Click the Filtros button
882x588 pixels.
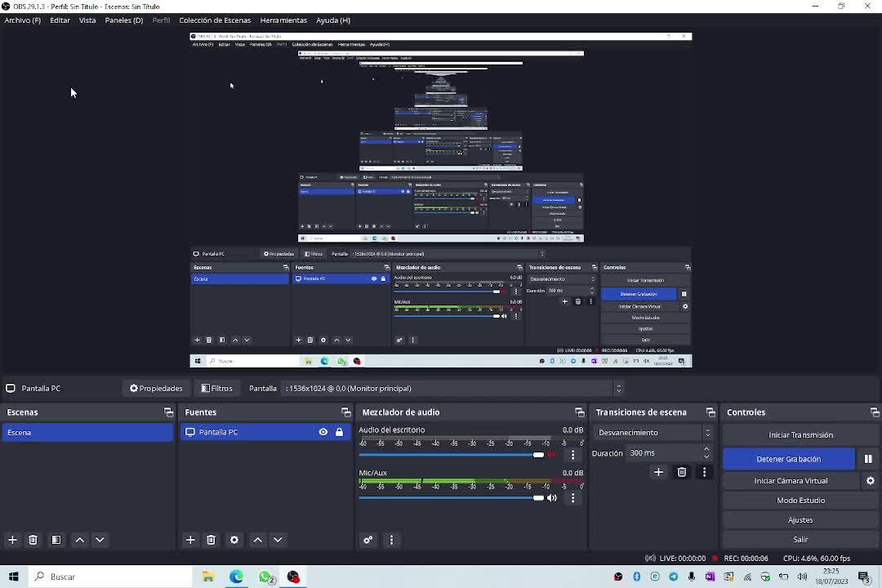click(x=217, y=388)
